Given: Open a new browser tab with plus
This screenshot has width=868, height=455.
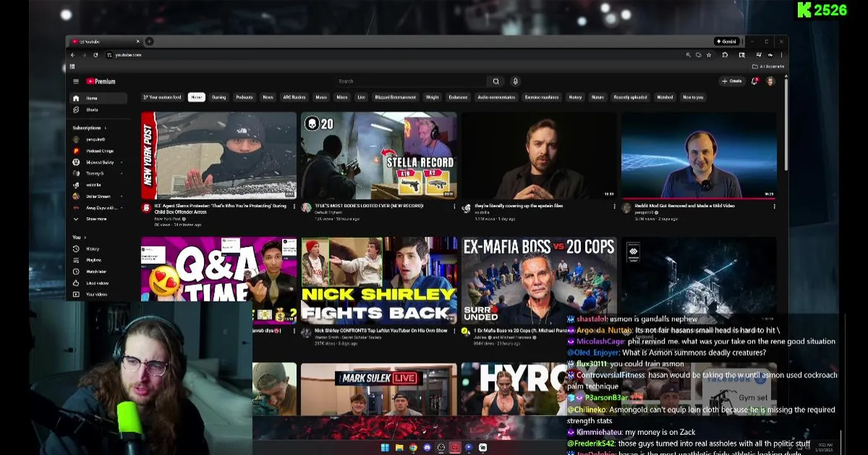Looking at the screenshot, I should click(x=149, y=42).
